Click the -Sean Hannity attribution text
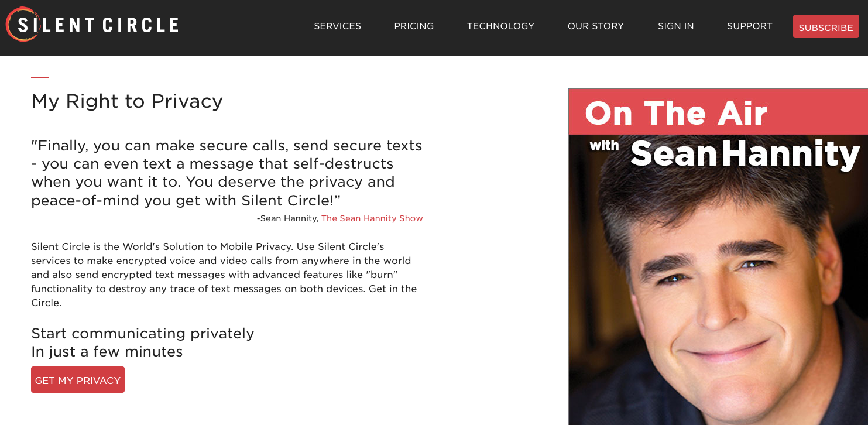The width and height of the screenshot is (868, 425). tap(287, 218)
